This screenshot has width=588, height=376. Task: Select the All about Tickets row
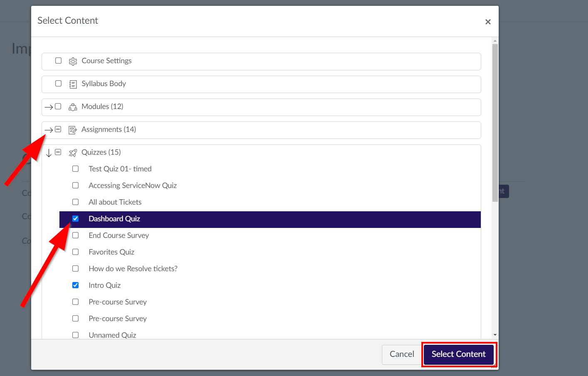pos(270,202)
